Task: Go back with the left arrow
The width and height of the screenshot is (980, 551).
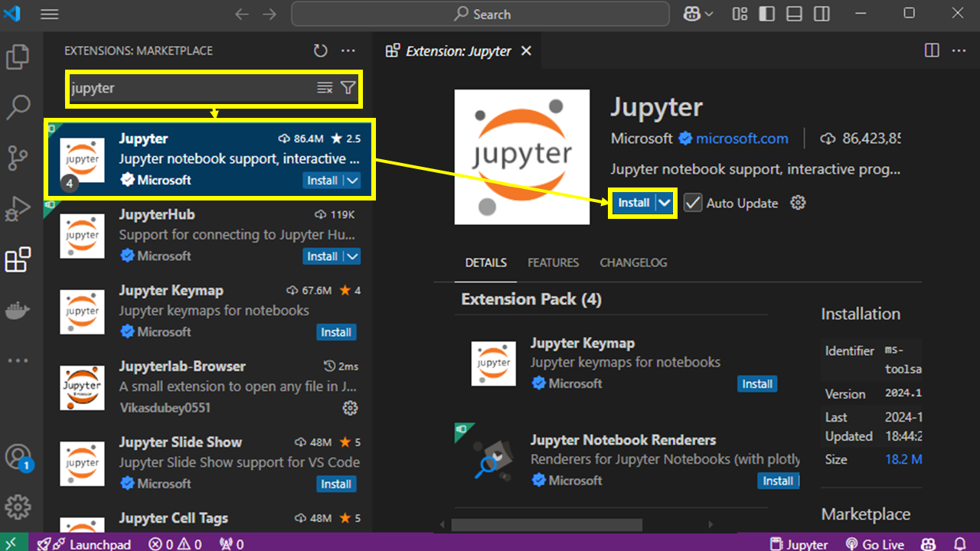Action: 242,14
